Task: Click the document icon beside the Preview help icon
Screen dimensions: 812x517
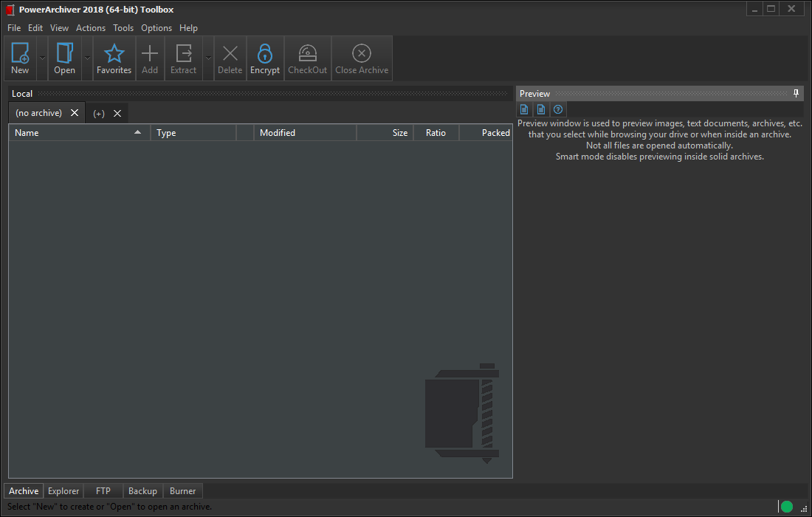Action: coord(541,109)
